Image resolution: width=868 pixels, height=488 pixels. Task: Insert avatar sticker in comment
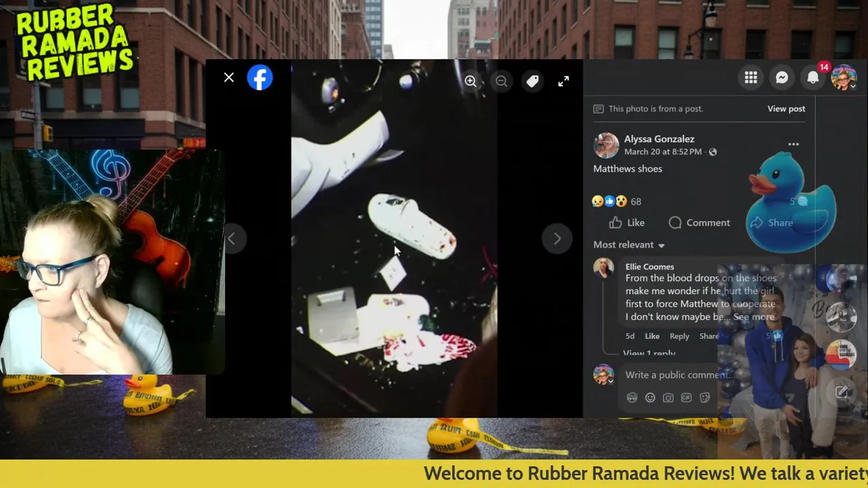pyautogui.click(x=632, y=398)
